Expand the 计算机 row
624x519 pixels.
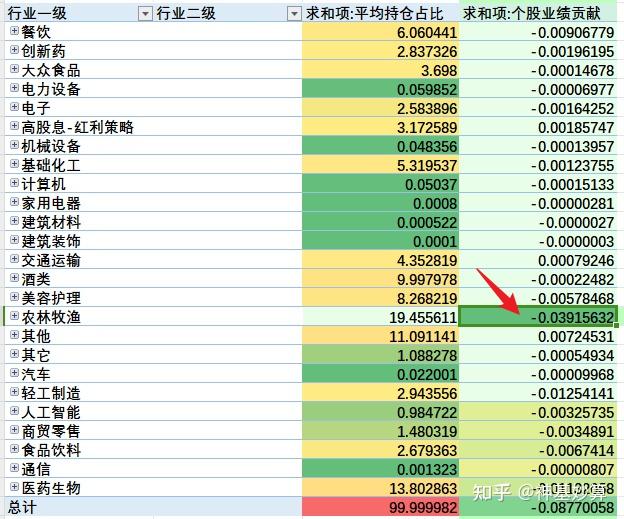14,183
